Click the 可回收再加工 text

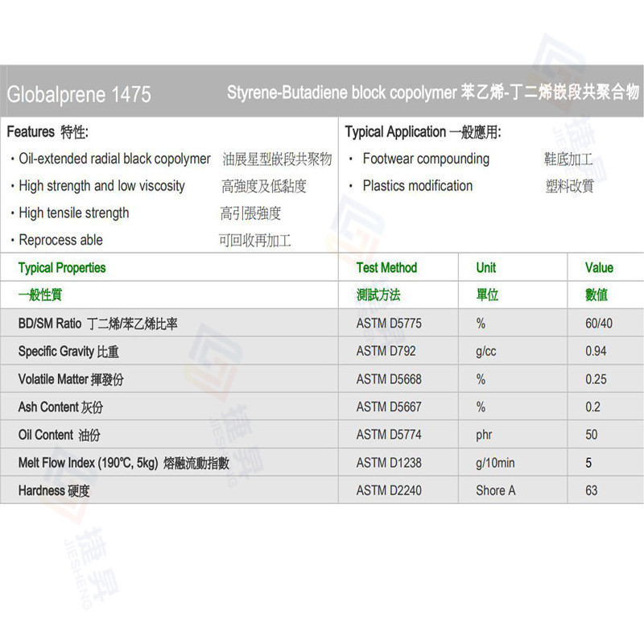pyautogui.click(x=254, y=240)
